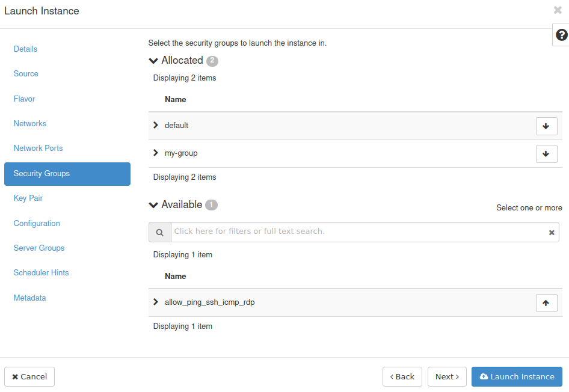The width and height of the screenshot is (569, 392).
Task: Go to the Networks step
Action: (x=30, y=123)
